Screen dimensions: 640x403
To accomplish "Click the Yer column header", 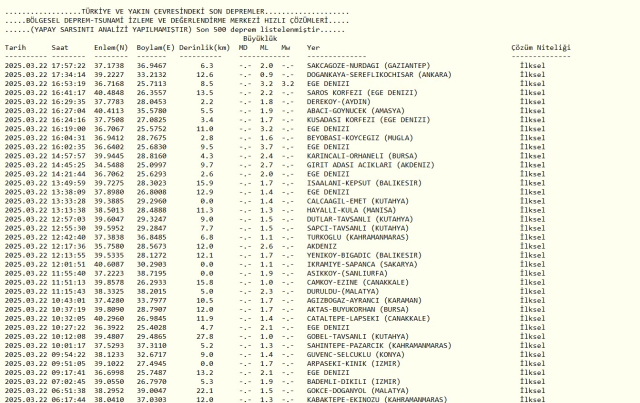I will click(313, 47).
